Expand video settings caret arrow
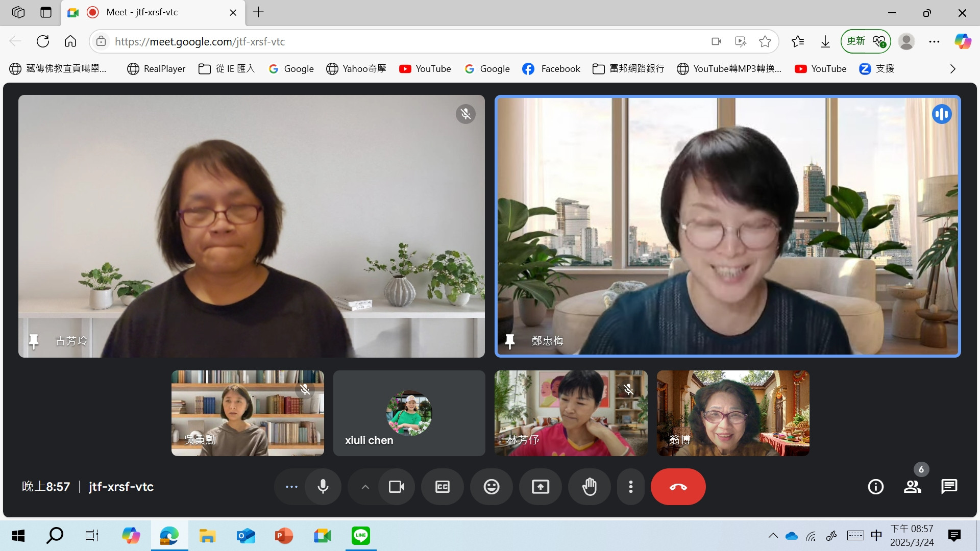 point(365,487)
